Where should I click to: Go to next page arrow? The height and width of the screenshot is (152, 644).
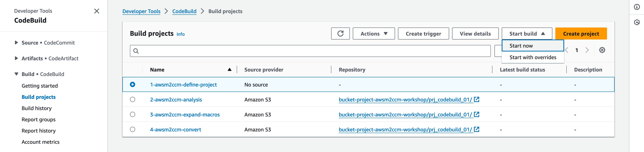[x=587, y=50]
